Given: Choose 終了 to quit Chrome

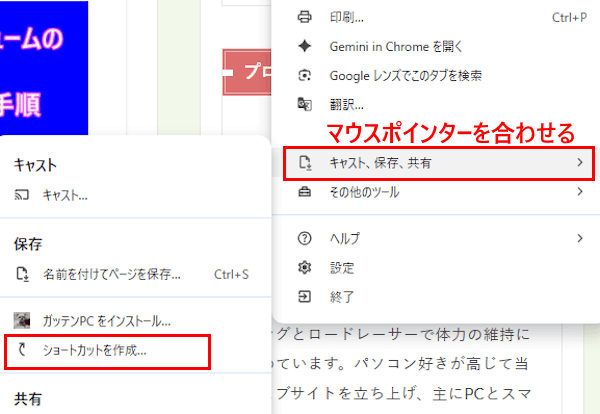Looking at the screenshot, I should click(x=436, y=297).
